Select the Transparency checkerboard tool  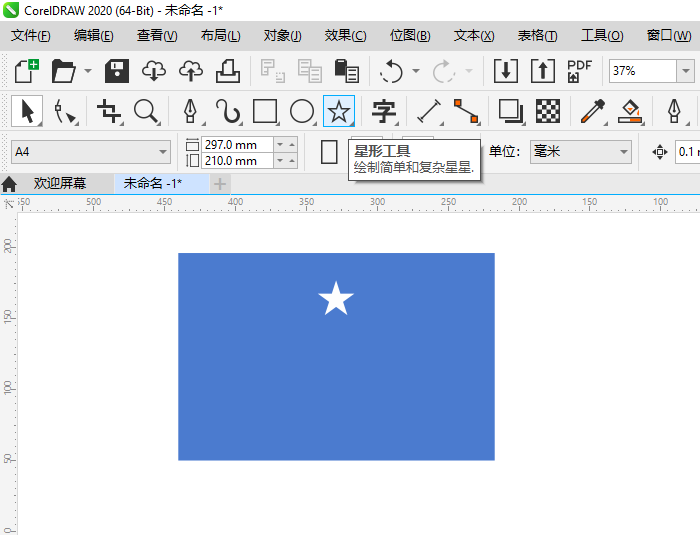pos(547,110)
